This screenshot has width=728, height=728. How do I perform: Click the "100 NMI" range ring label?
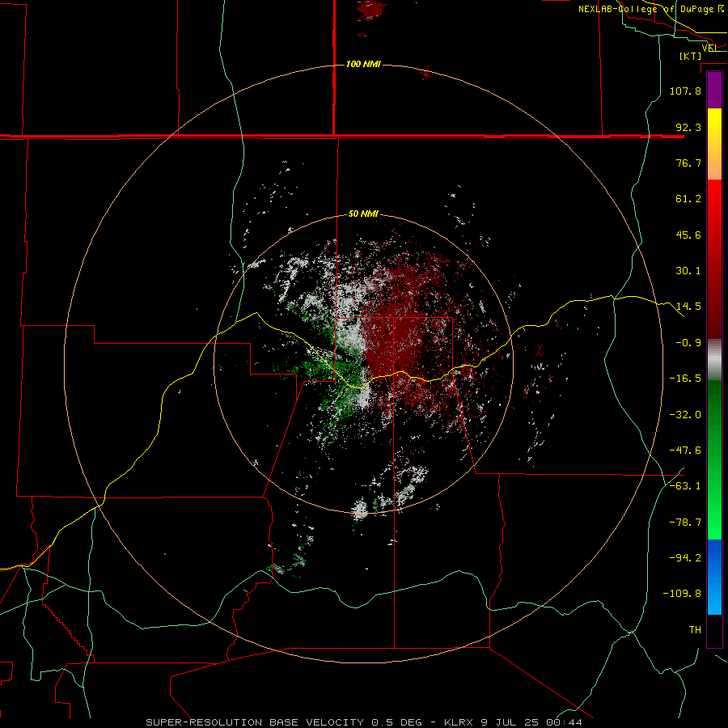(x=363, y=64)
